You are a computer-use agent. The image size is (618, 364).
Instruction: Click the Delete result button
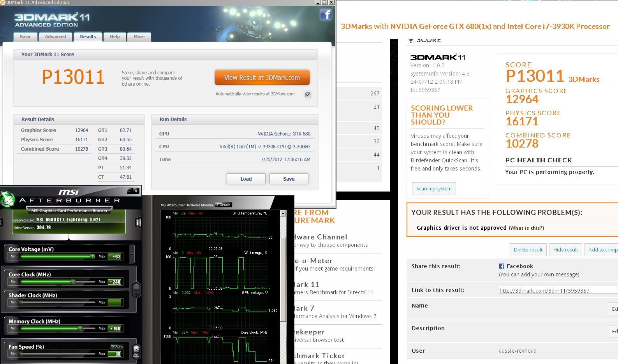click(x=528, y=250)
